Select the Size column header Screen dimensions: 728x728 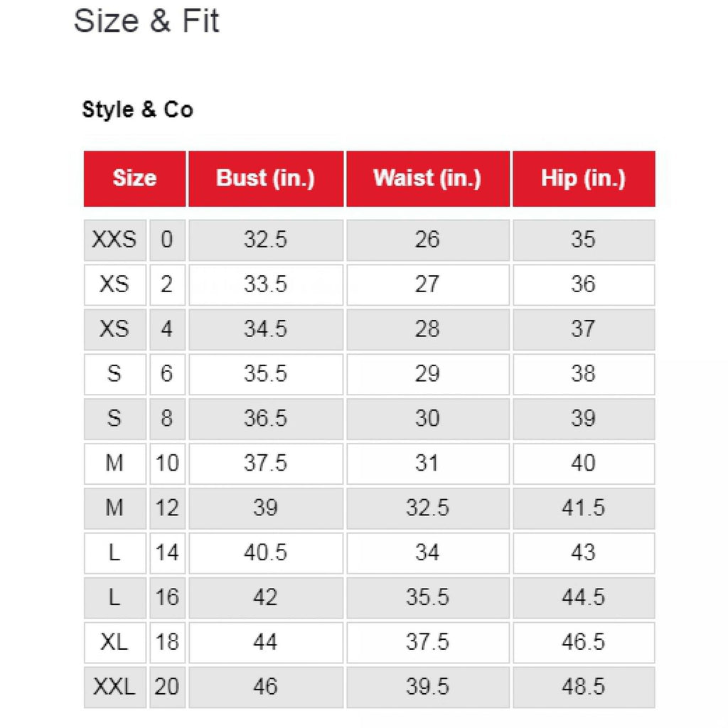point(134,178)
